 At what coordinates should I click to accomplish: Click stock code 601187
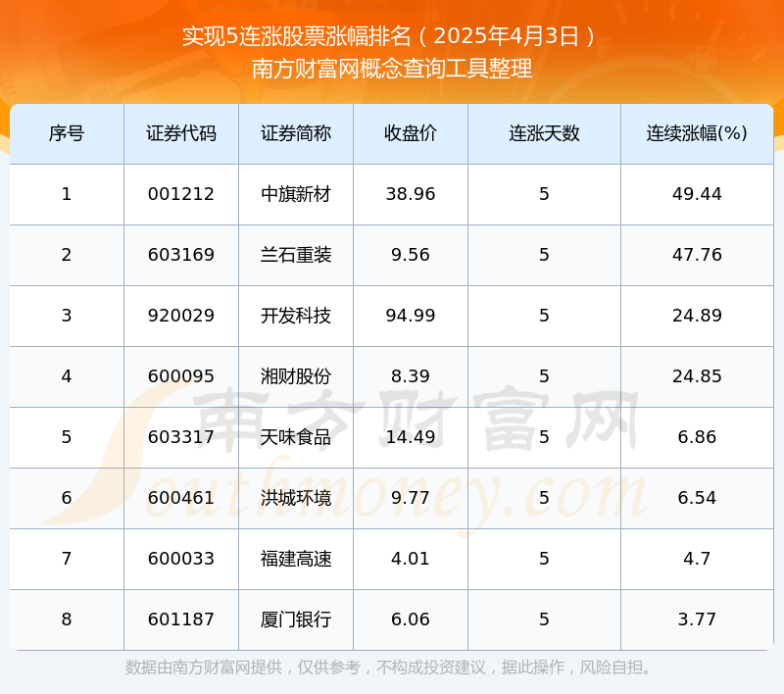point(181,620)
